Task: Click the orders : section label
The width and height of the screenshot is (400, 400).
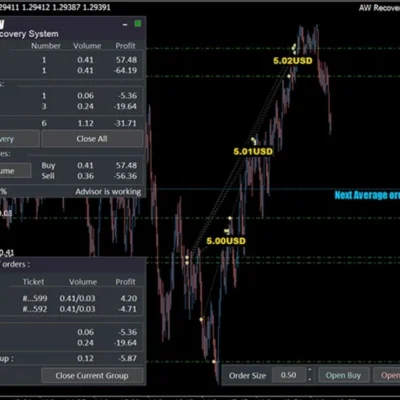Action: 15,264
